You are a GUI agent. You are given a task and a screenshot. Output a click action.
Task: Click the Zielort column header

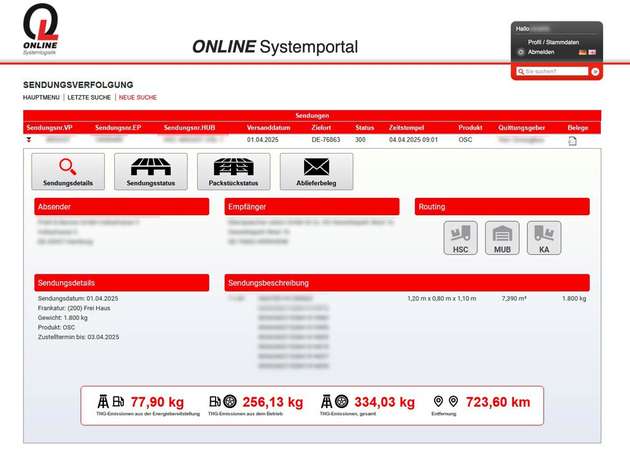(x=321, y=128)
